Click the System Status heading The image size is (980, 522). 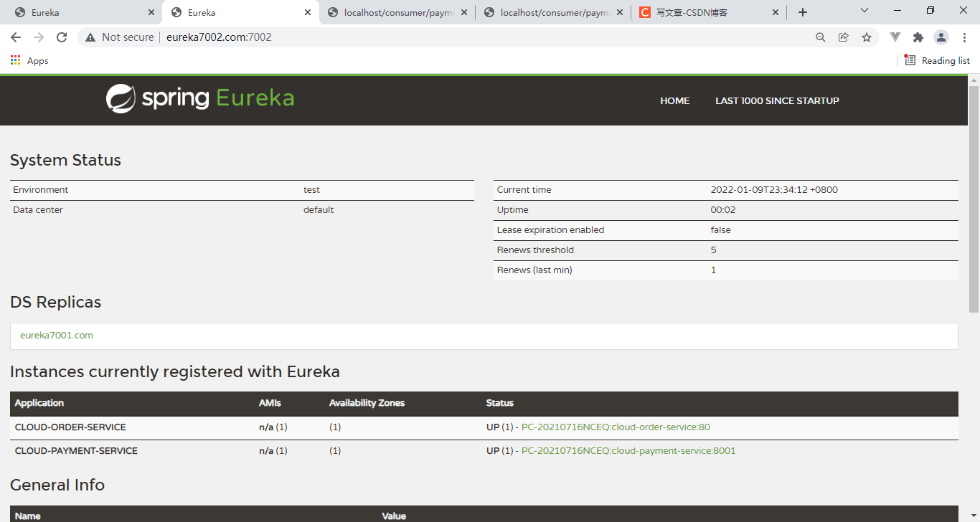click(x=65, y=161)
